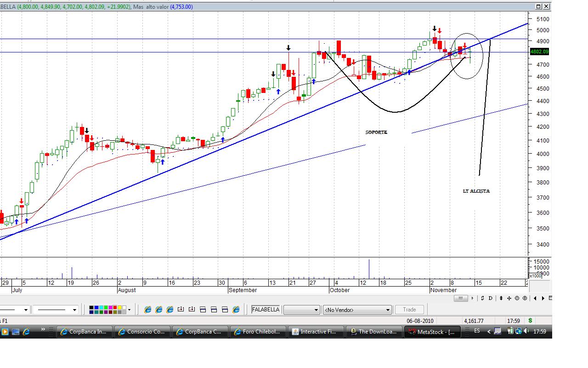Switch to The DownLoa... taskbar window
The width and height of the screenshot is (588, 368).
tap(373, 332)
